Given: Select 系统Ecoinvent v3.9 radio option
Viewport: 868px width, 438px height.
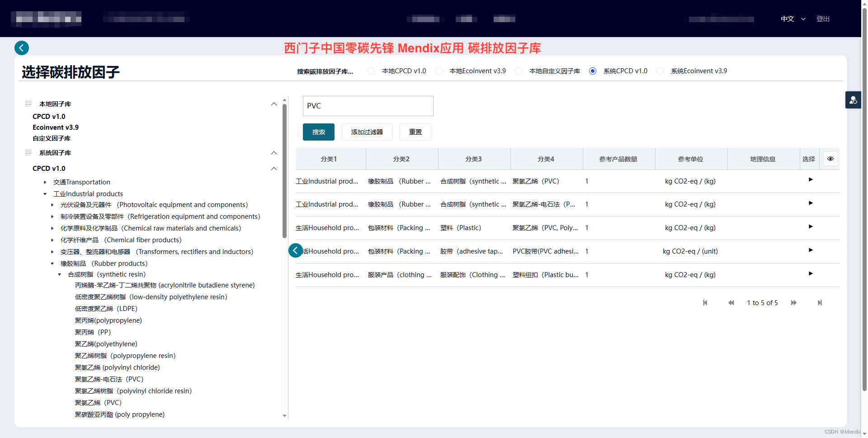Looking at the screenshot, I should point(660,71).
